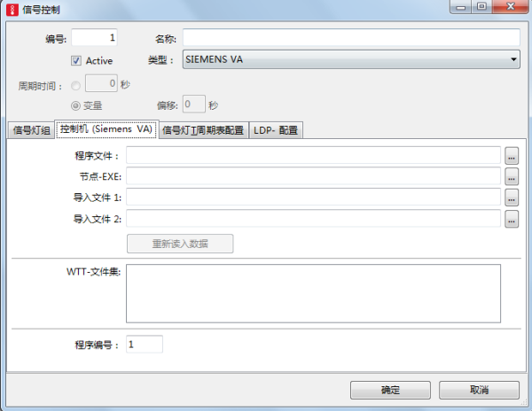Focus the 编号 number field

(x=94, y=37)
